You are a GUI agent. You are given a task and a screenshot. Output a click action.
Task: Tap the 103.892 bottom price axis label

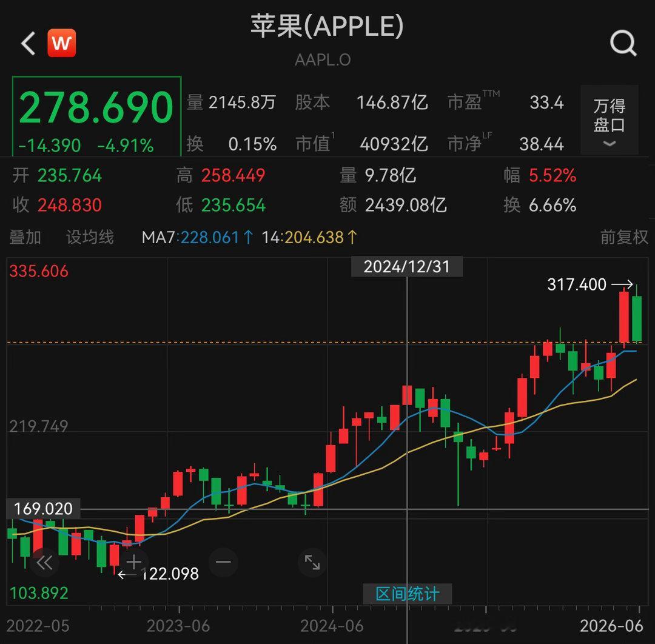39,593
